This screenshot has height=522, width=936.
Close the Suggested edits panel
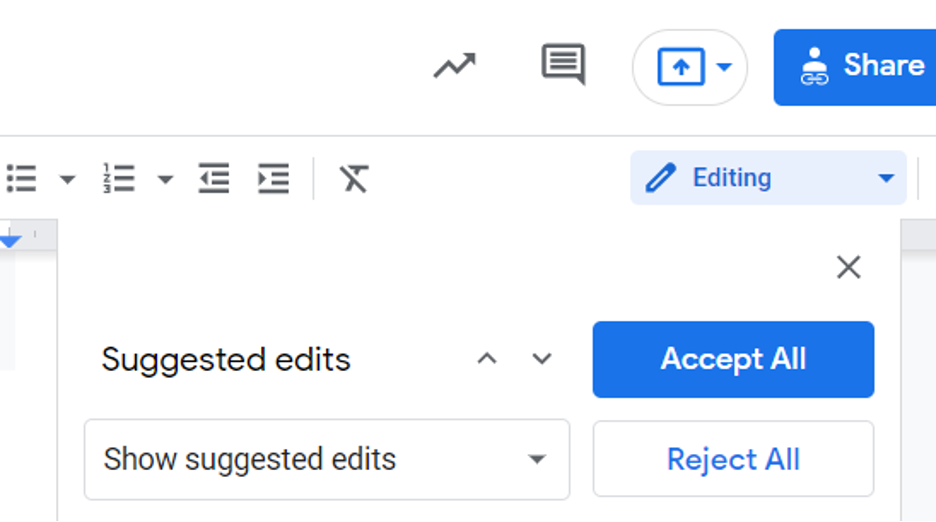[x=848, y=267]
